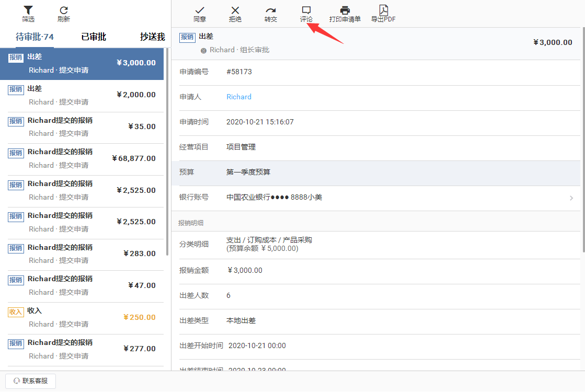Click the 转交 forward arrow icon
585x392 pixels.
coord(271,10)
